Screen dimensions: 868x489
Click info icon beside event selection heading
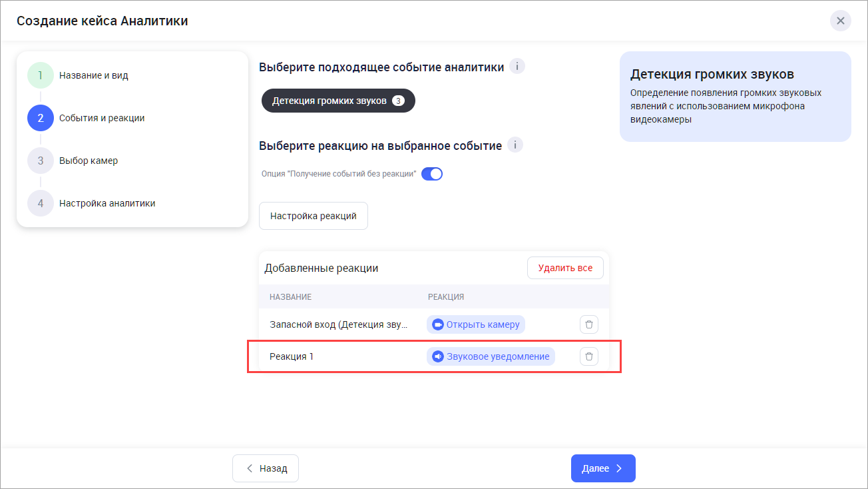pos(517,67)
